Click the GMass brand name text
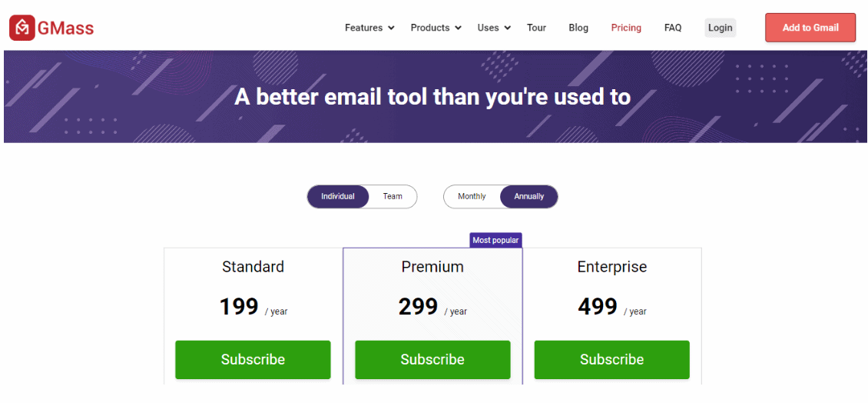This screenshot has width=868, height=403. [66, 28]
